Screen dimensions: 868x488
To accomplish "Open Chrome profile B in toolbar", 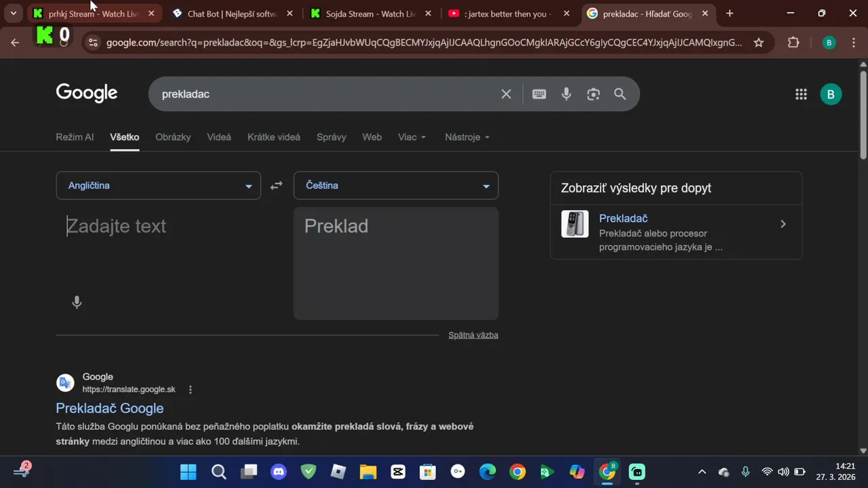I will pyautogui.click(x=829, y=43).
